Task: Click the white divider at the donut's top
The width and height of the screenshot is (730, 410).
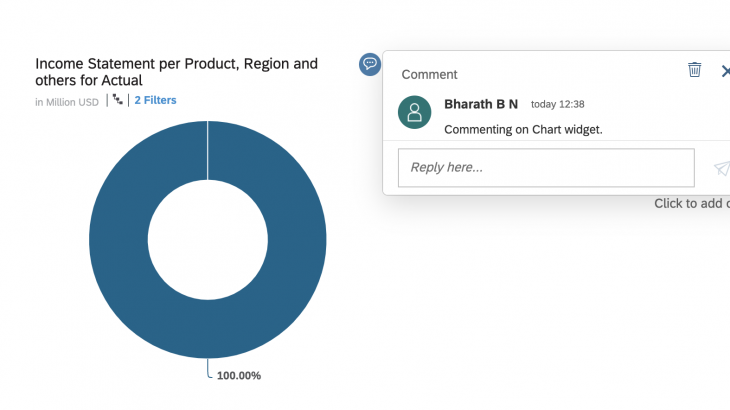Action: tap(207, 150)
